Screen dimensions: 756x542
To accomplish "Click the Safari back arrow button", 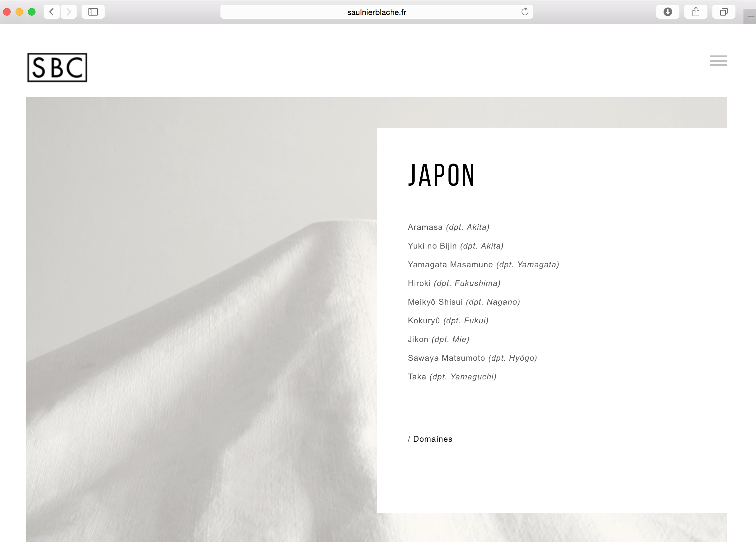I will coord(52,12).
